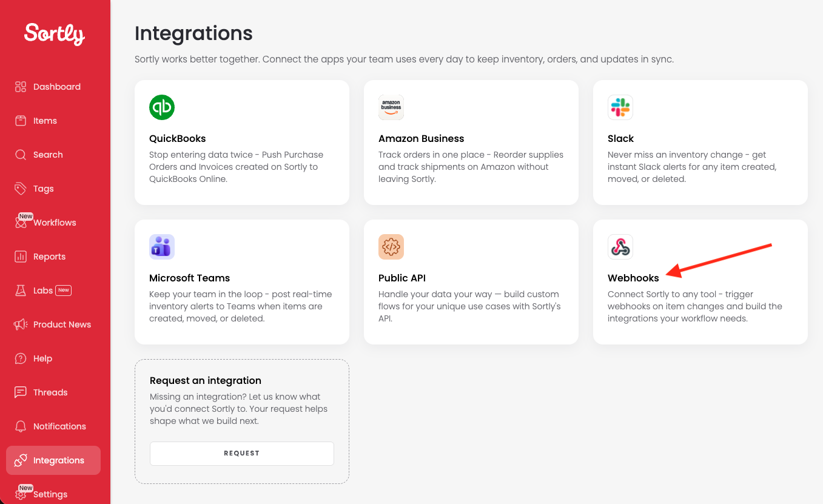
Task: Click the Webhooks logo icon
Action: pos(620,247)
